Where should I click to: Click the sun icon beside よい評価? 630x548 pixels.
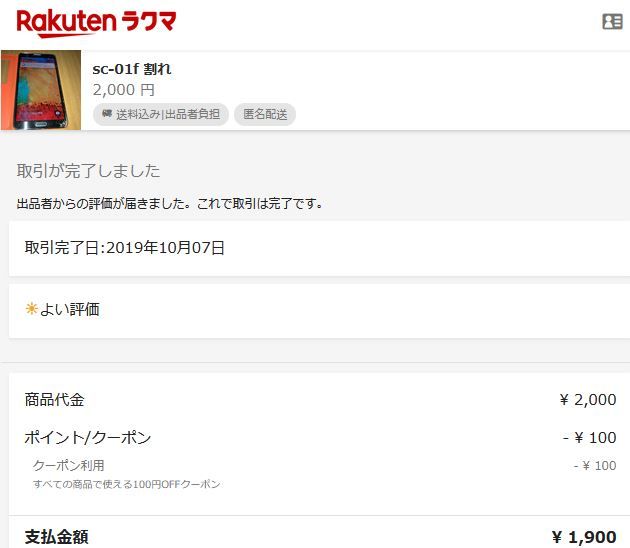pyautogui.click(x=31, y=309)
